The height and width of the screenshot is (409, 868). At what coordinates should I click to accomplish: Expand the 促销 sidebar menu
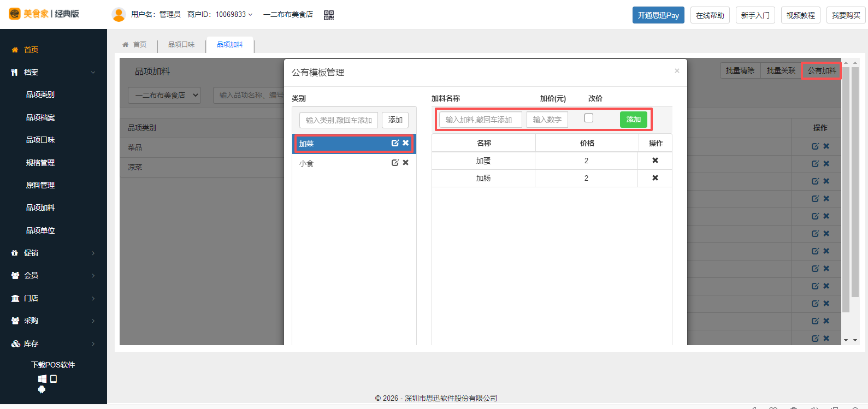[54, 253]
